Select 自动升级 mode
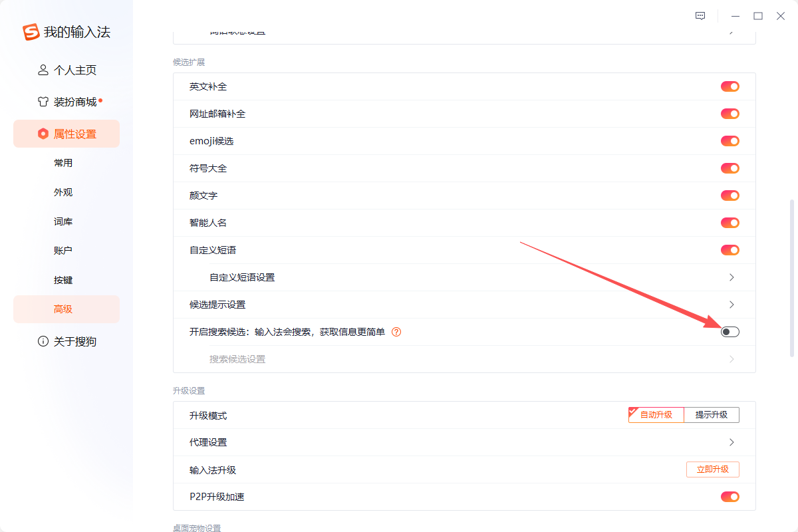Viewport: 798px width, 532px height. (656, 415)
